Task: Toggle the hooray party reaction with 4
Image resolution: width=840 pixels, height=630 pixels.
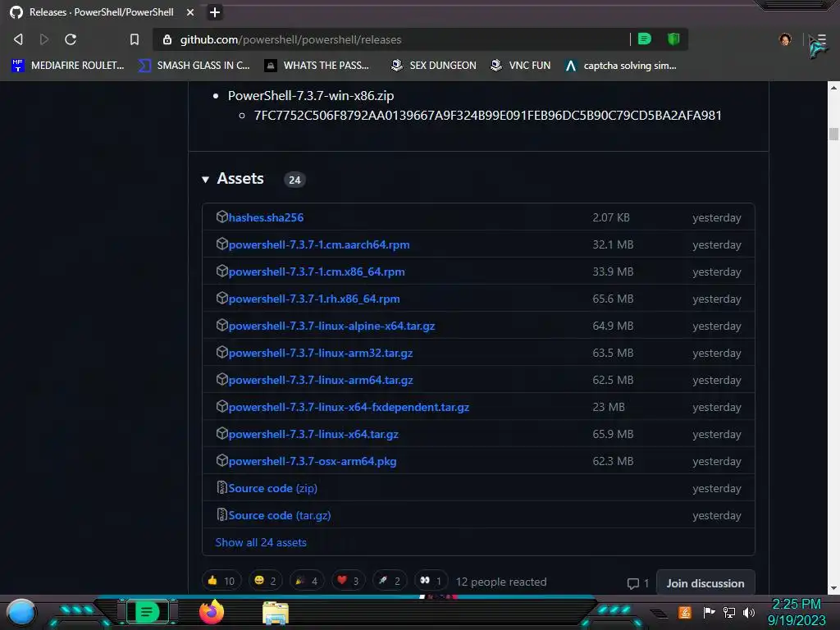Action: [308, 581]
